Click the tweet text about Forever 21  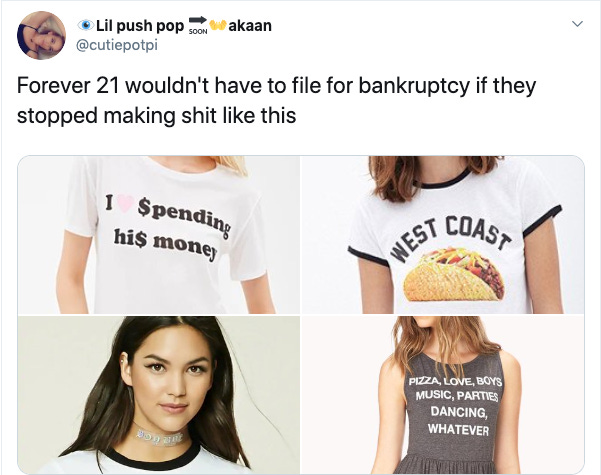tap(276, 100)
